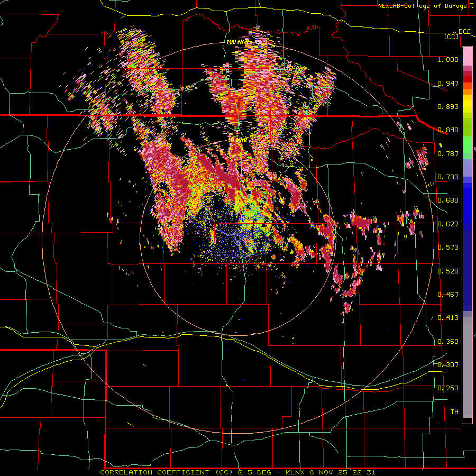Viewport: 476px width, 476px height.
Task: Click the 0.627 scale value
Action: tap(448, 224)
